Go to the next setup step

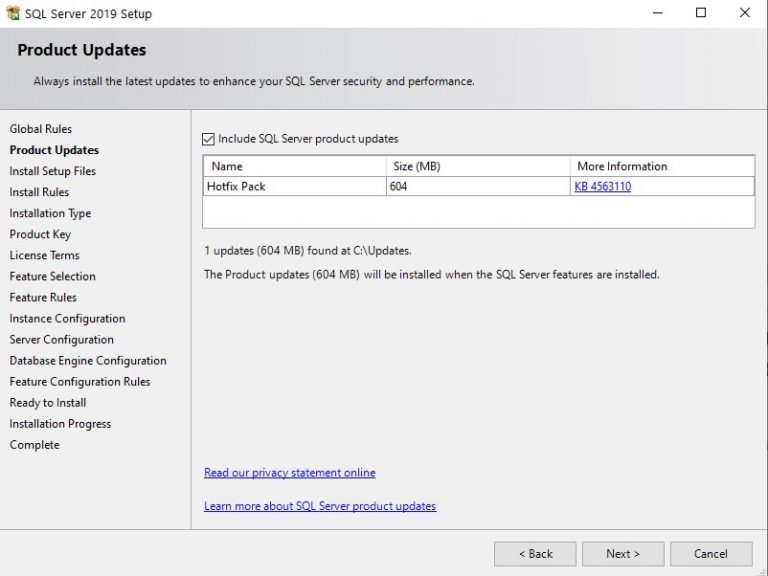click(x=623, y=554)
